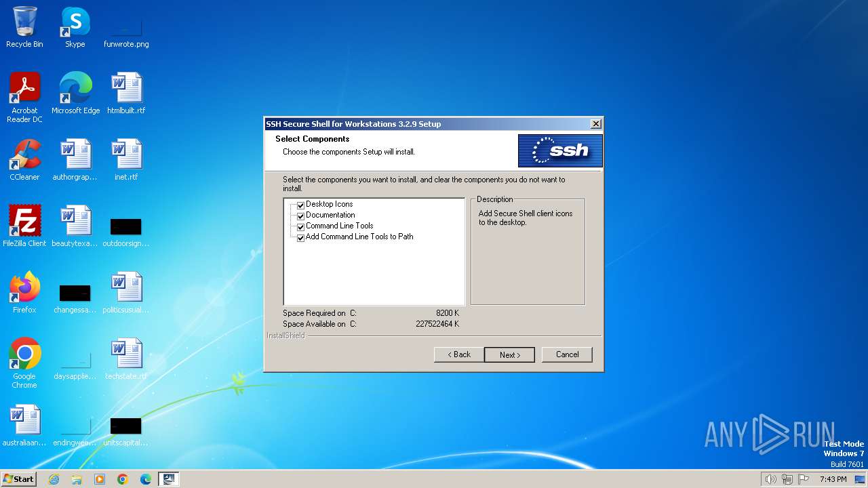Activate the setup installer taskbar button
Screen dimensions: 868x488
169,479
